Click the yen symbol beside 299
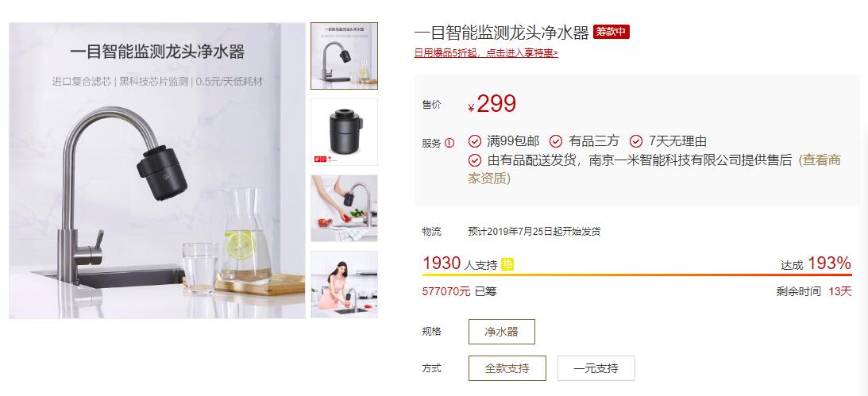The width and height of the screenshot is (868, 396). coord(471,108)
